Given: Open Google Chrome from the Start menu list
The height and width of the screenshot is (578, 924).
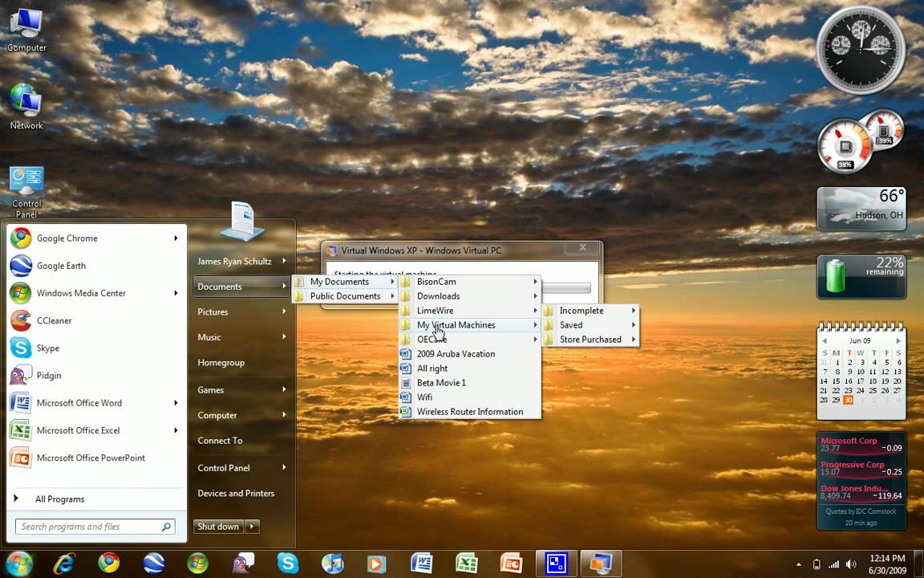Looking at the screenshot, I should pos(95,238).
